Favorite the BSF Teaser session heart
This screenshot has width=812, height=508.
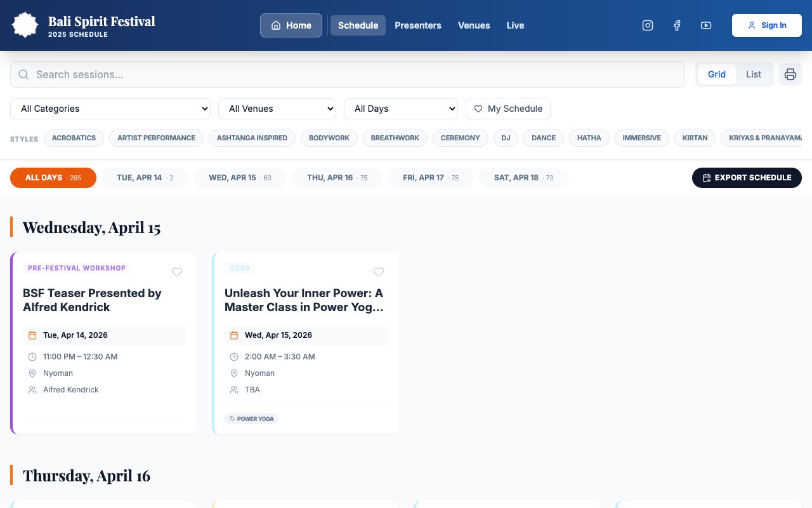pyautogui.click(x=177, y=272)
